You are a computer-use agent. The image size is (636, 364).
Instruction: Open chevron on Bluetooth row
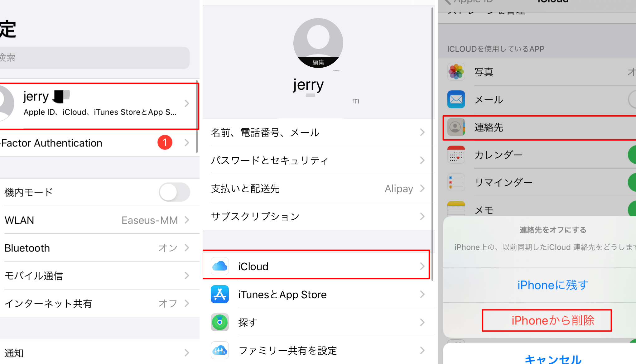tap(187, 248)
